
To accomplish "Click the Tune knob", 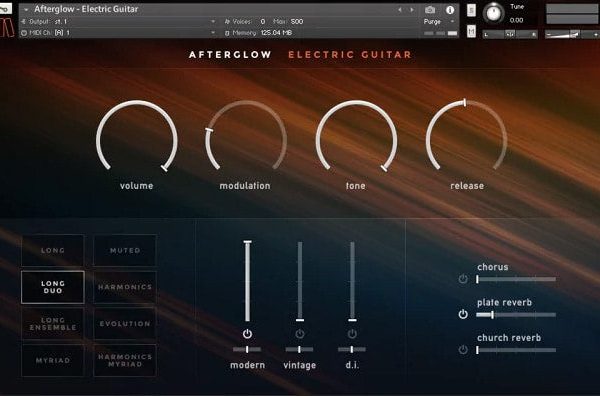I will click(493, 13).
